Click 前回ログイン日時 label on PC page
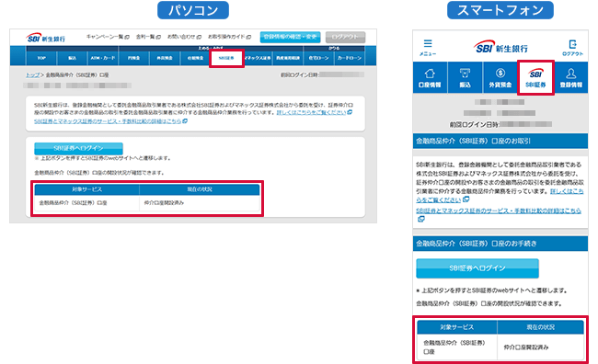The height and width of the screenshot is (364, 598). [x=300, y=75]
